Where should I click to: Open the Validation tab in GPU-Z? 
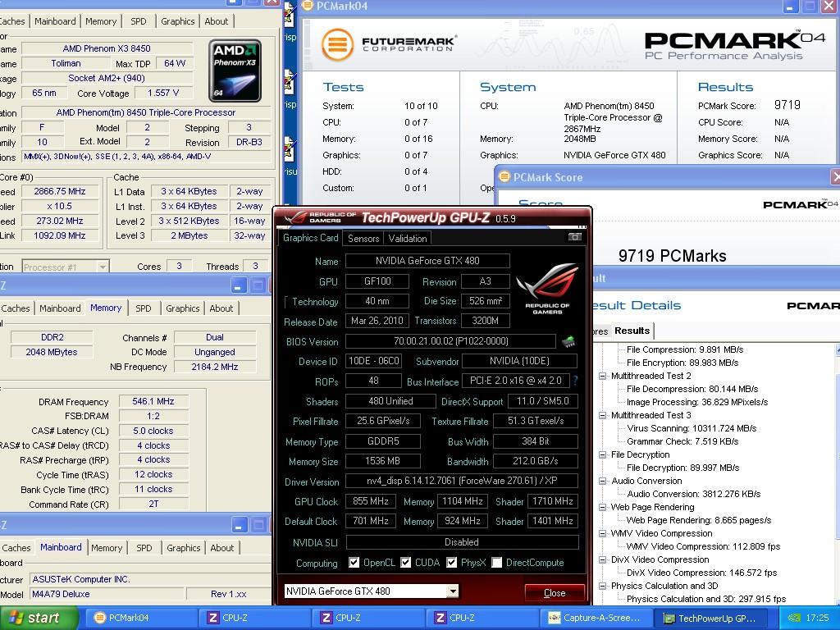pos(408,239)
